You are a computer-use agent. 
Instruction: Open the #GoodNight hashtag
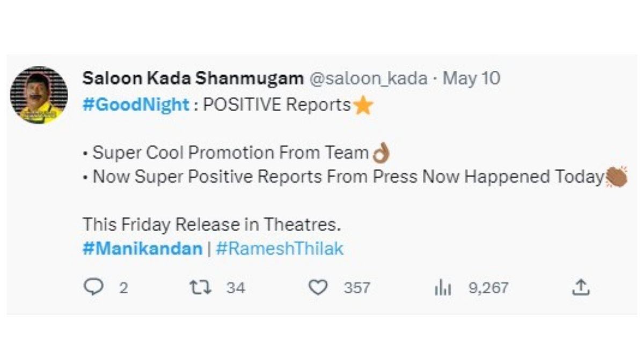(x=136, y=105)
